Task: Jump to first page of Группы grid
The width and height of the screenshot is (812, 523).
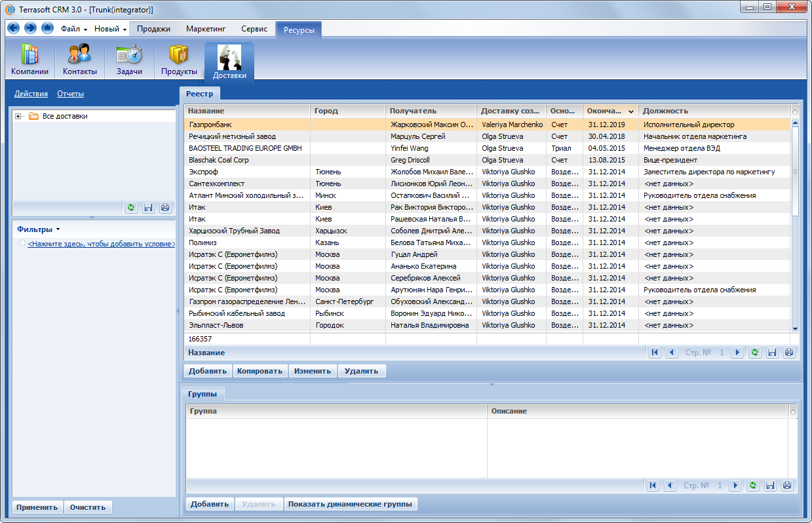Action: point(652,486)
